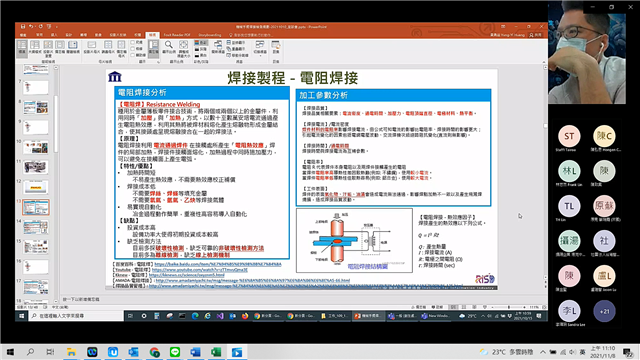640x360 pixels.
Task: Click the Zoom magnifier icon in ribbon
Action: click(169, 47)
